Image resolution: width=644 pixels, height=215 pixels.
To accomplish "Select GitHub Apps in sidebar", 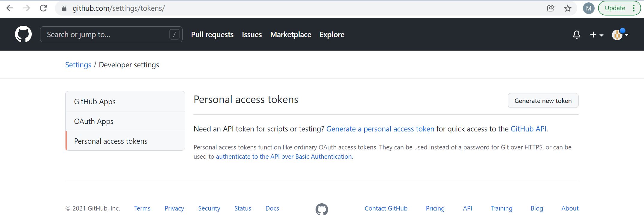I will tap(125, 102).
